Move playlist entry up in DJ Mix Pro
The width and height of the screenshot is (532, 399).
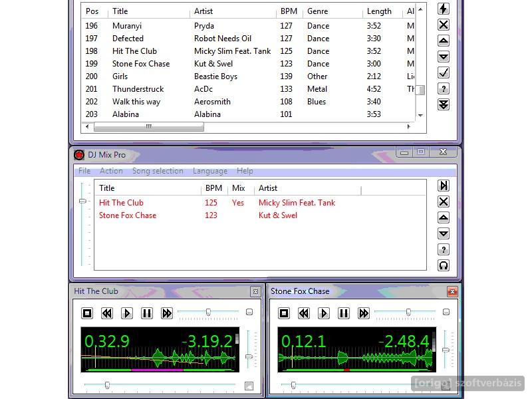[444, 217]
